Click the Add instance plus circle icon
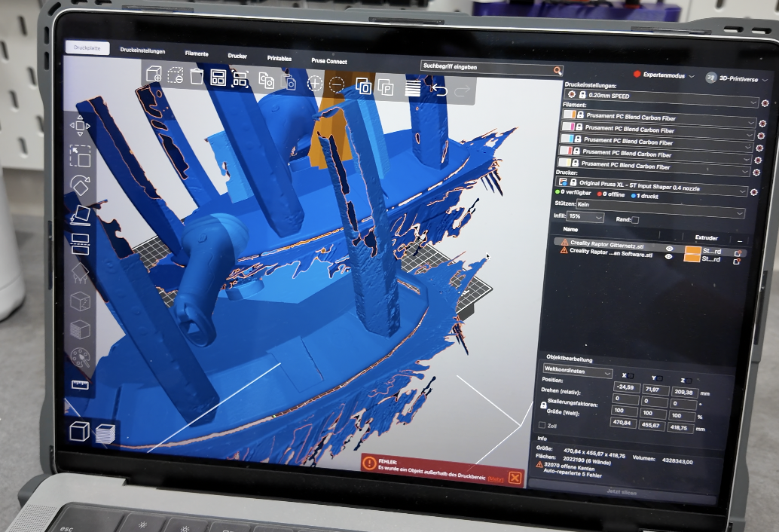Viewport: 779px width, 532px height. [314, 84]
